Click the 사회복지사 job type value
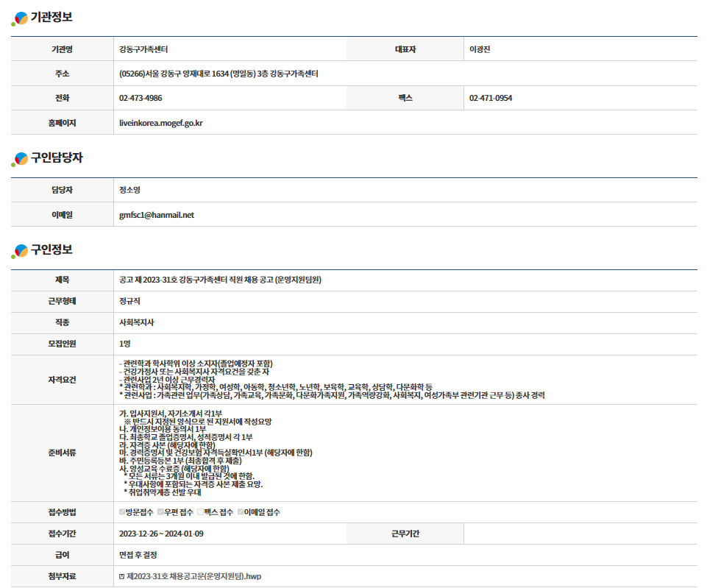The height and width of the screenshot is (588, 707). pyautogui.click(x=136, y=322)
